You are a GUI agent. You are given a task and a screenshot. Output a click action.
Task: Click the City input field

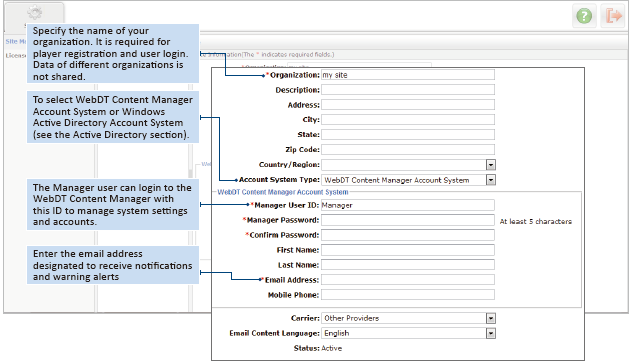tap(408, 119)
